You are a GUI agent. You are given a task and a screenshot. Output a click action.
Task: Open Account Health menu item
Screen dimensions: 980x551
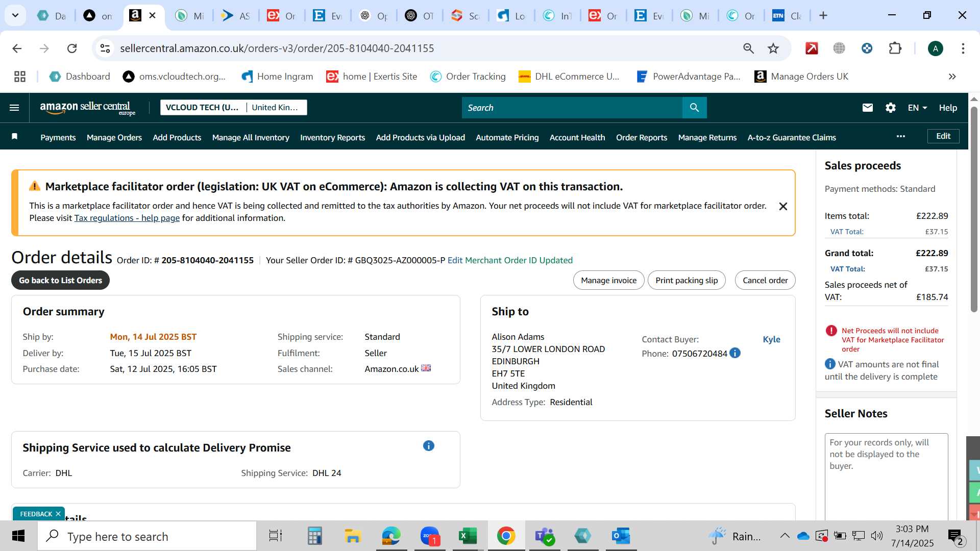click(577, 137)
